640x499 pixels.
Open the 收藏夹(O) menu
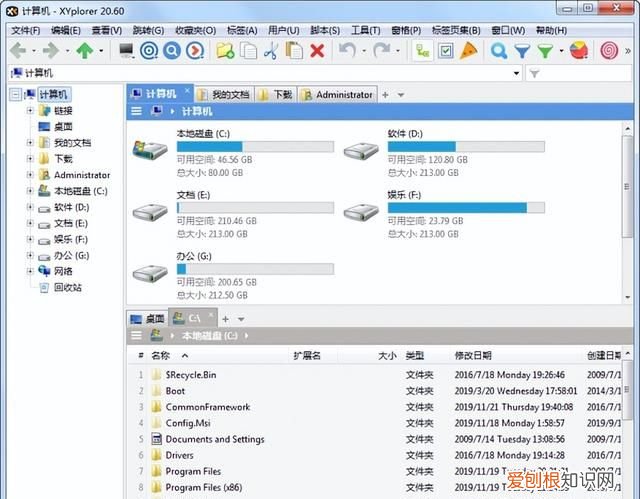click(x=196, y=31)
